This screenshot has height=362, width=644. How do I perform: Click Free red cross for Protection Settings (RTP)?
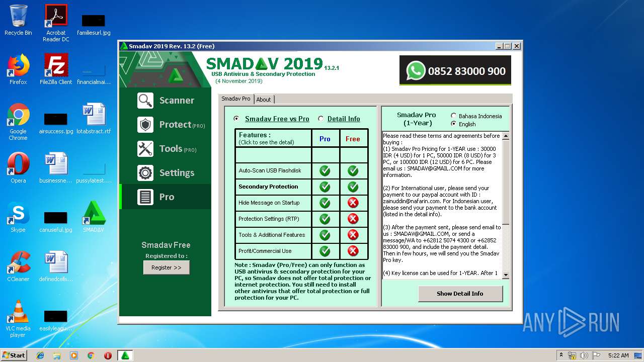pyautogui.click(x=353, y=219)
